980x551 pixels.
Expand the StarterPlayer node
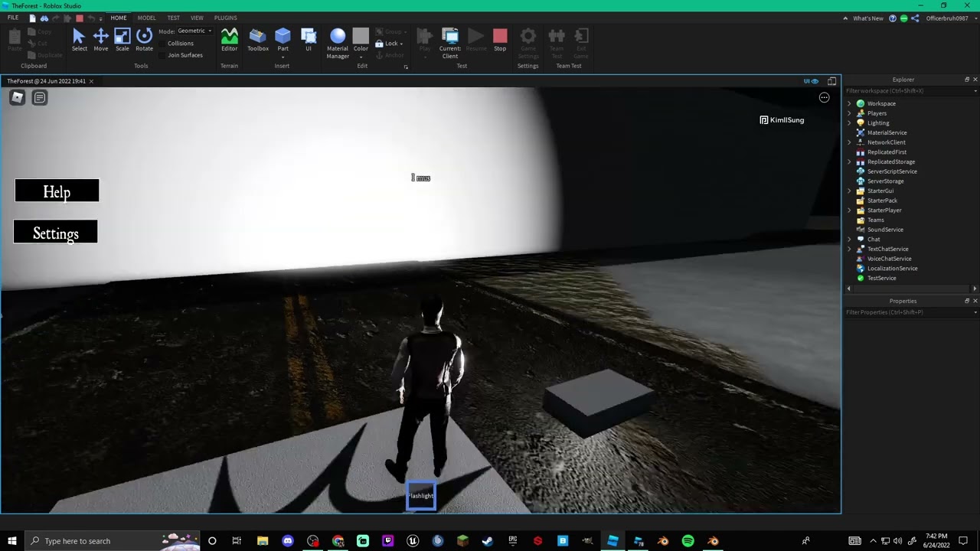click(849, 210)
